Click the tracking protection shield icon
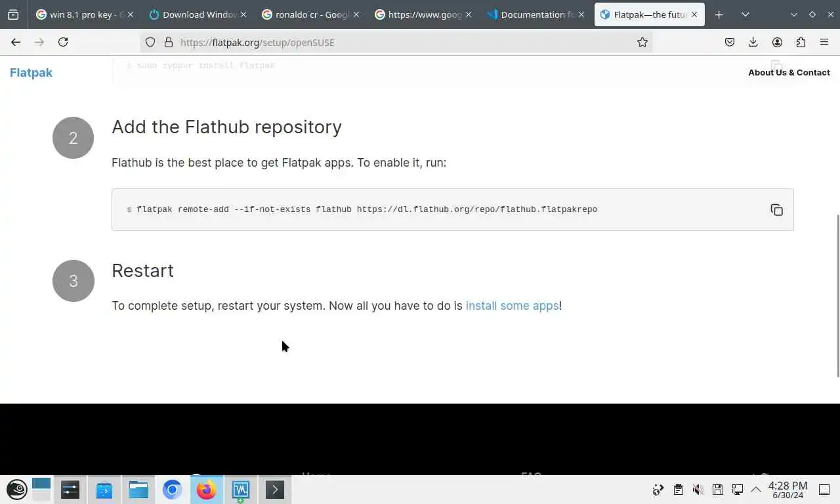The height and width of the screenshot is (504, 840). pyautogui.click(x=150, y=42)
